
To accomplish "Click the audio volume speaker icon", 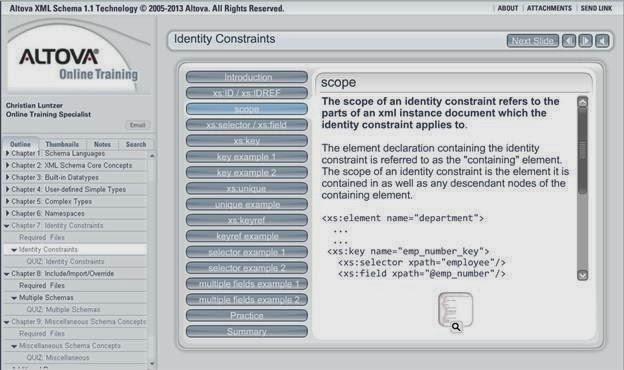I will tap(602, 41).
